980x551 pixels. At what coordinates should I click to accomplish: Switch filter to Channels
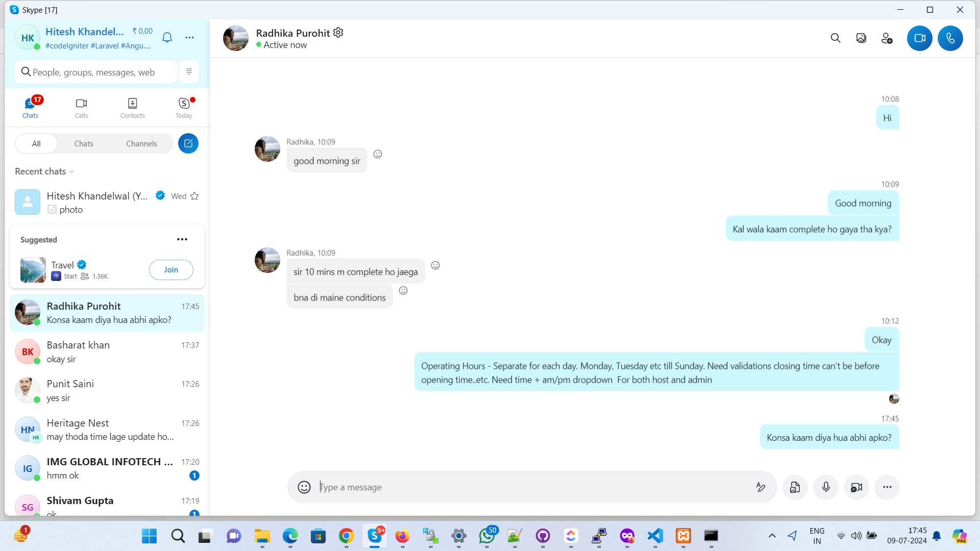point(141,144)
